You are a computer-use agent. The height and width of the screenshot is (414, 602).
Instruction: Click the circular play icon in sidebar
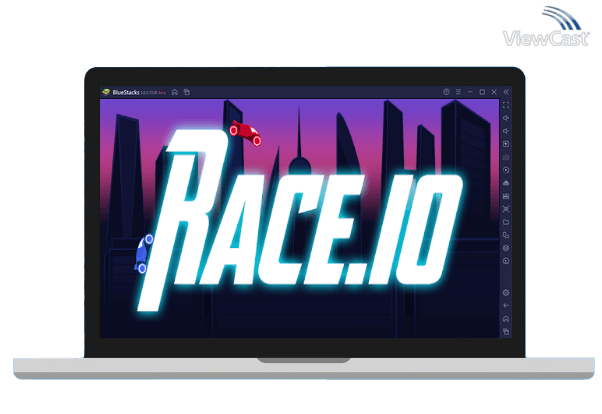[506, 170]
